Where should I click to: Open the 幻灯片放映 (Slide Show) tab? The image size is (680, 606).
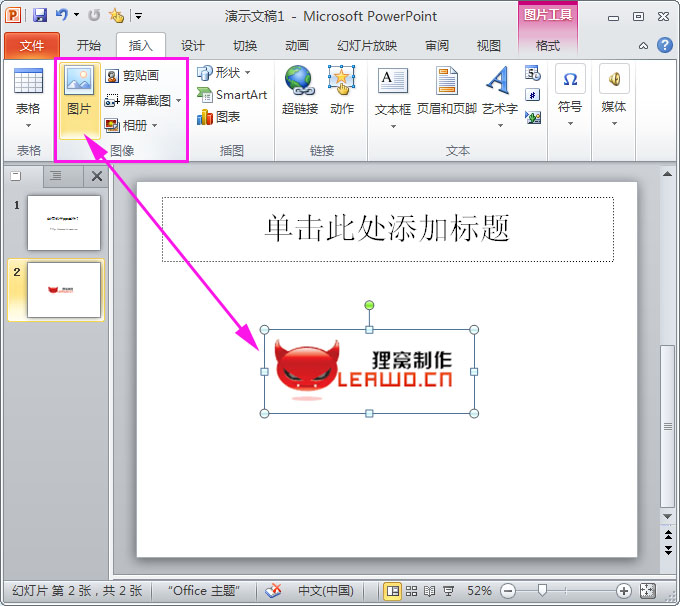coord(367,46)
